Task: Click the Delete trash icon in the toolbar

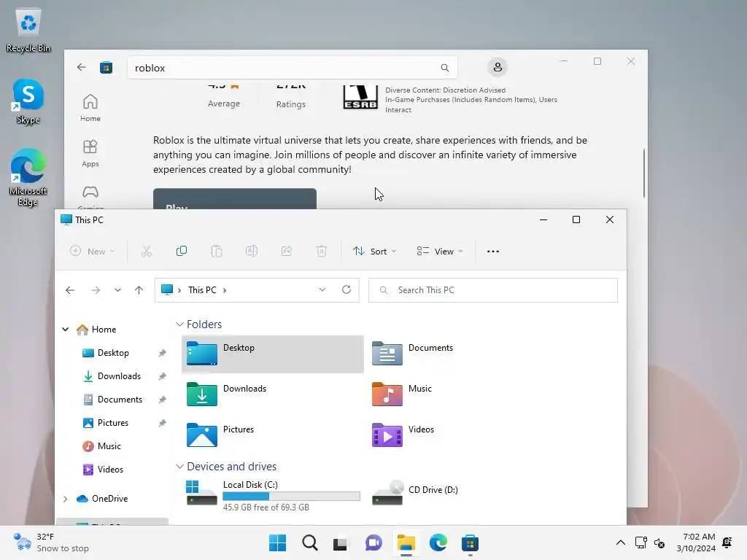Action: [x=322, y=251]
